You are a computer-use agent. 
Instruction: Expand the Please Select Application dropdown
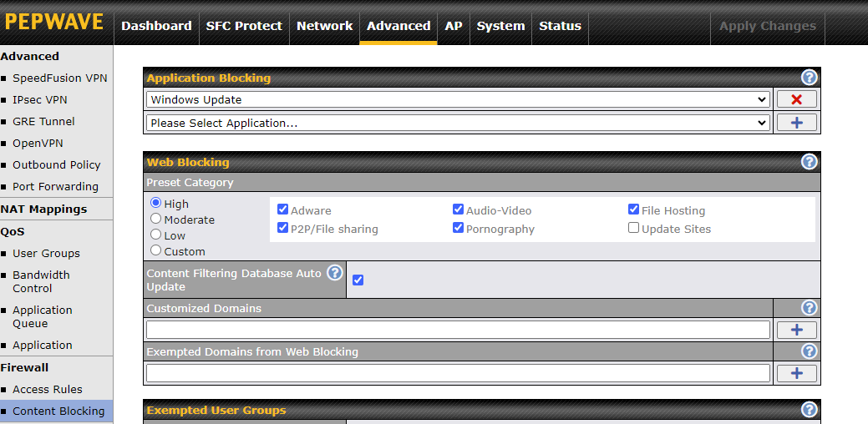point(457,123)
